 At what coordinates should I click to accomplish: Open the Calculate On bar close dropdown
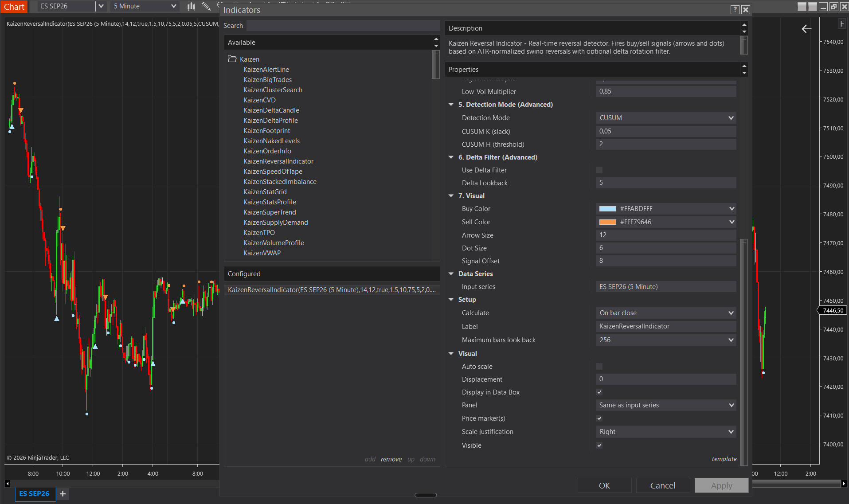[x=666, y=313]
